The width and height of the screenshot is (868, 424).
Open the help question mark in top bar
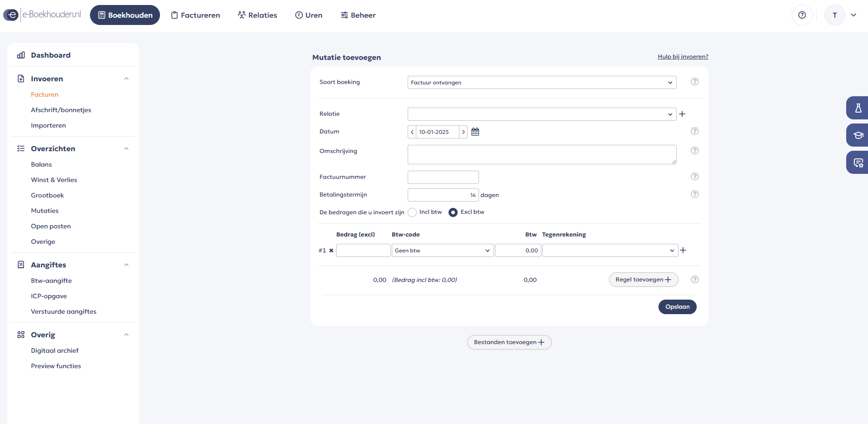(x=802, y=15)
